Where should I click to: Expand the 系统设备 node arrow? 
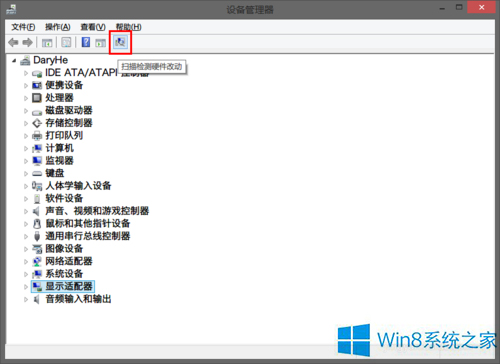coord(26,274)
